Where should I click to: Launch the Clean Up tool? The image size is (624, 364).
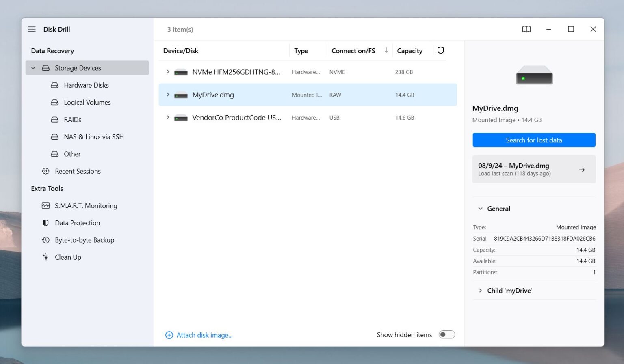[x=68, y=257]
